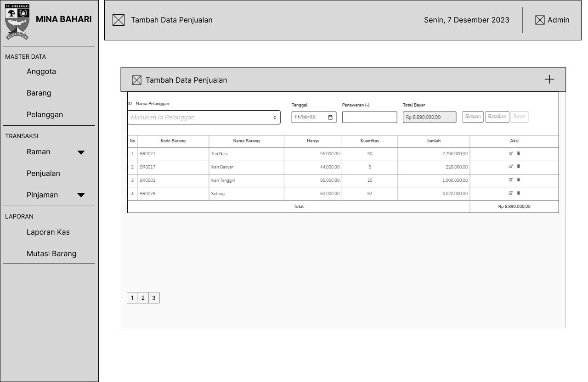Viewport: 588px width, 382px height.
Task: Expand the Pinjaman submenu arrow
Action: pos(81,195)
